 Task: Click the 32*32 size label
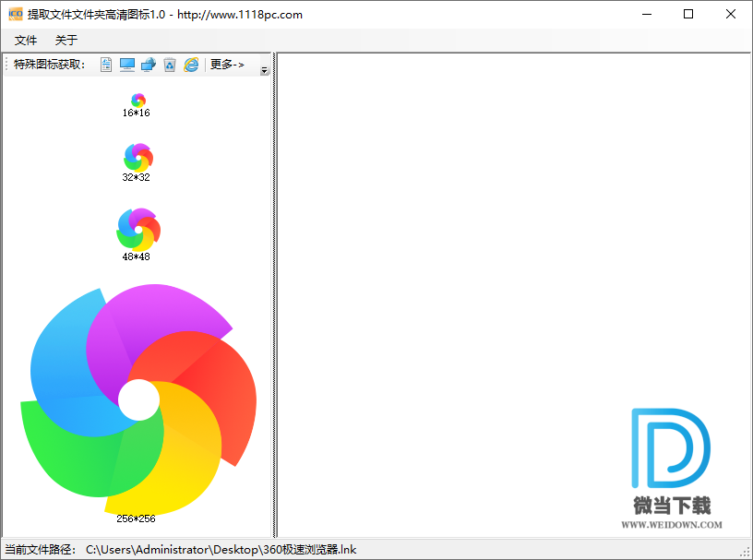pos(136,177)
